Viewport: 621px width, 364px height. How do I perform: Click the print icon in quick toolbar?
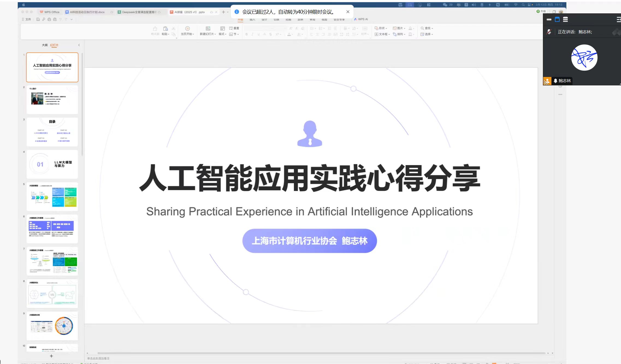(49, 19)
